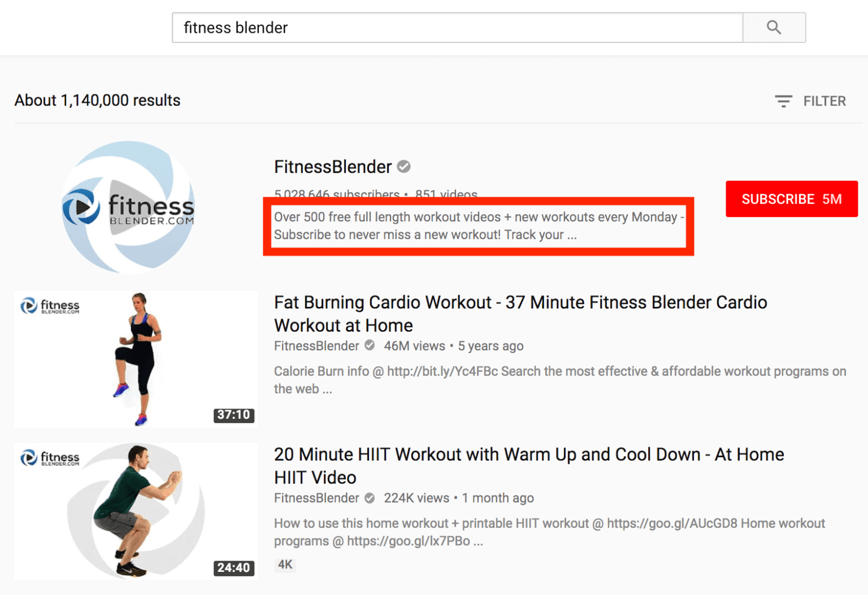868x595 pixels.
Task: Click the FitnessBlender channel verified badge
Action: (403, 167)
